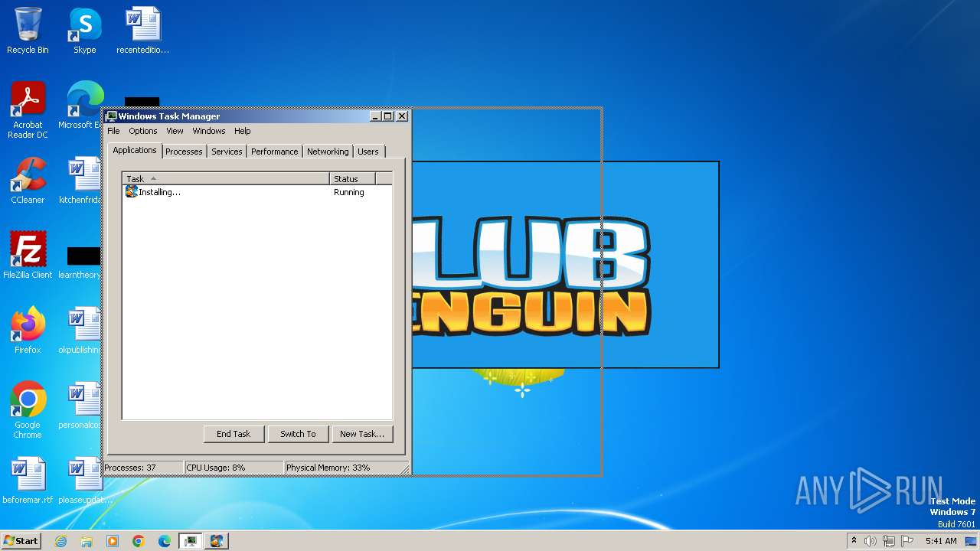Click the Club Penguin installer splash image
This screenshot has width=980, height=551.
(565, 264)
